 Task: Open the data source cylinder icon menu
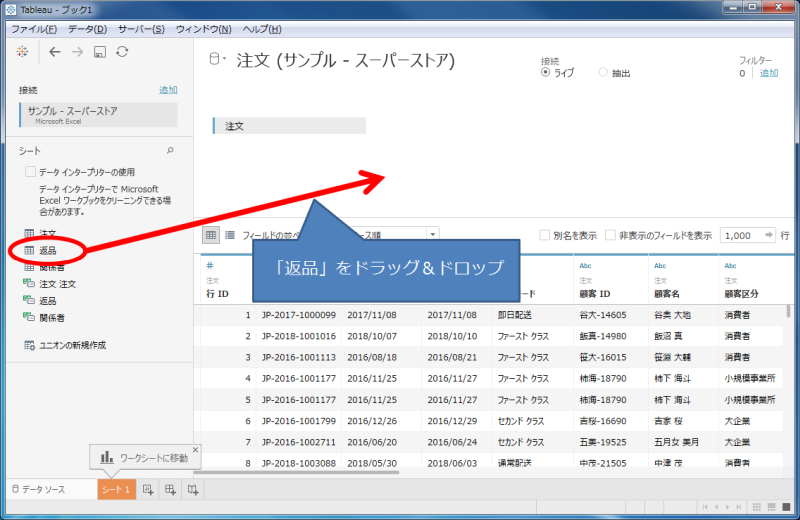point(217,59)
